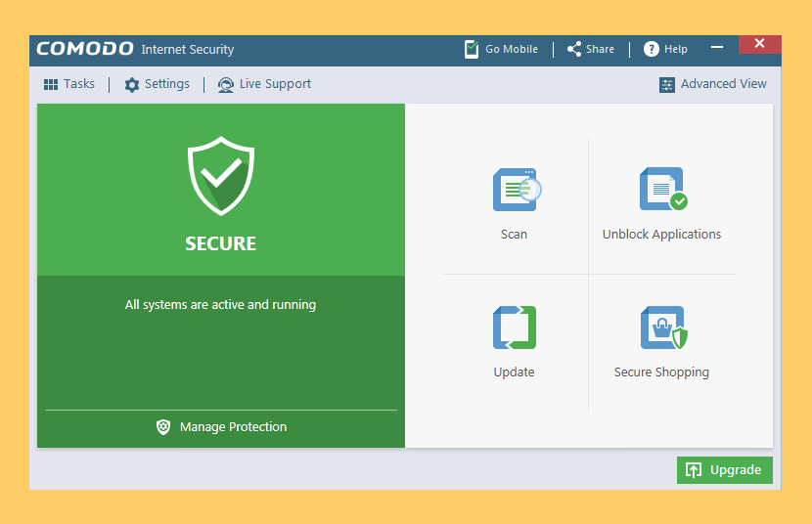The width and height of the screenshot is (812, 524).
Task: Minimize the Comodo window
Action: tap(717, 47)
